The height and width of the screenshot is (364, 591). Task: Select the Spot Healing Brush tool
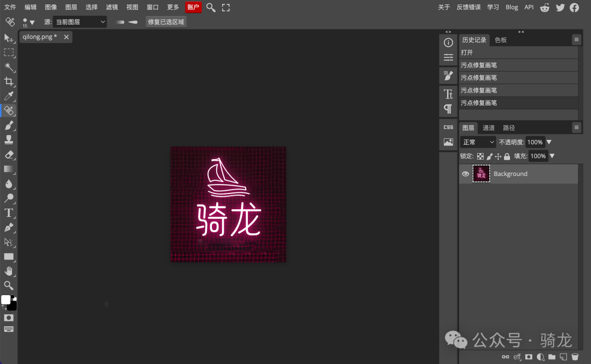coord(9,110)
